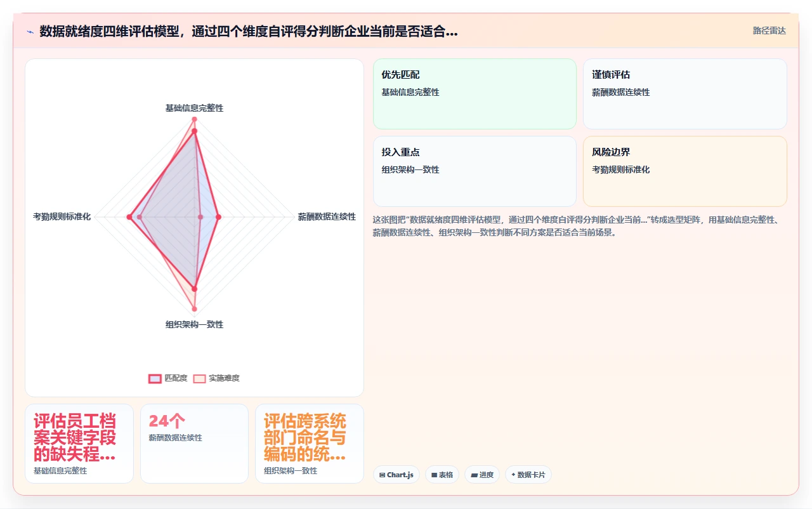812x509 pixels.
Task: Toggle the 匹配度 legend entry
Action: (x=168, y=378)
